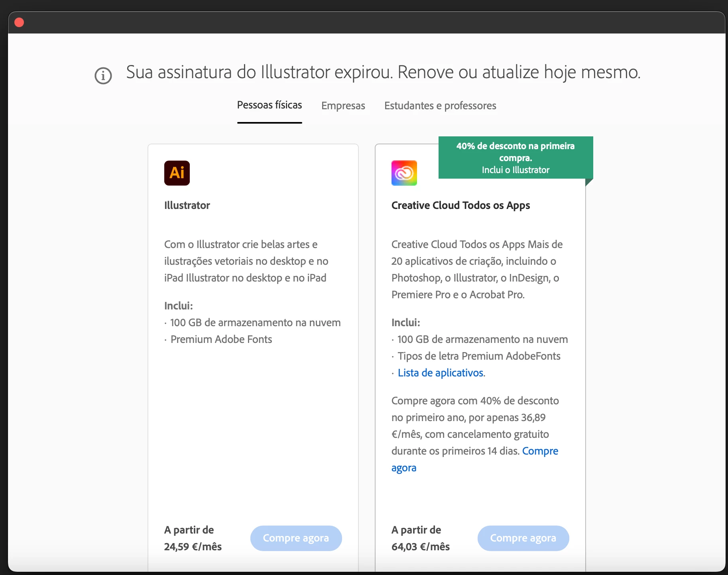Click the Premium Adobe Fonts list item

(x=221, y=339)
